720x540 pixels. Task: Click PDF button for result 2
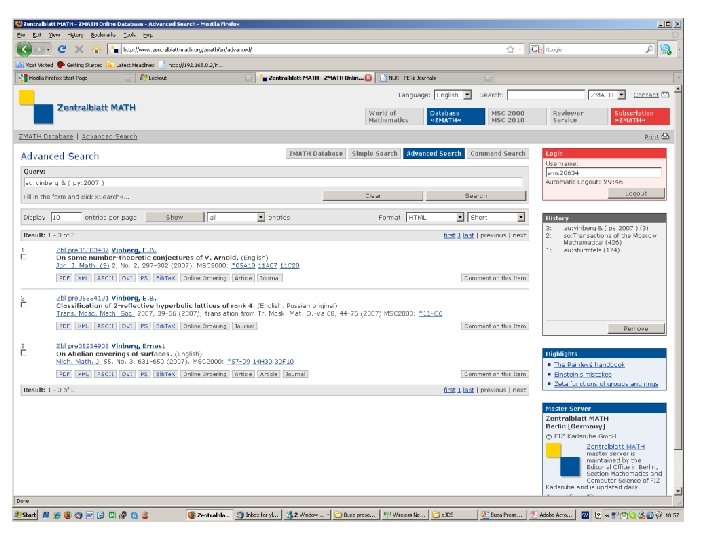pyautogui.click(x=64, y=326)
